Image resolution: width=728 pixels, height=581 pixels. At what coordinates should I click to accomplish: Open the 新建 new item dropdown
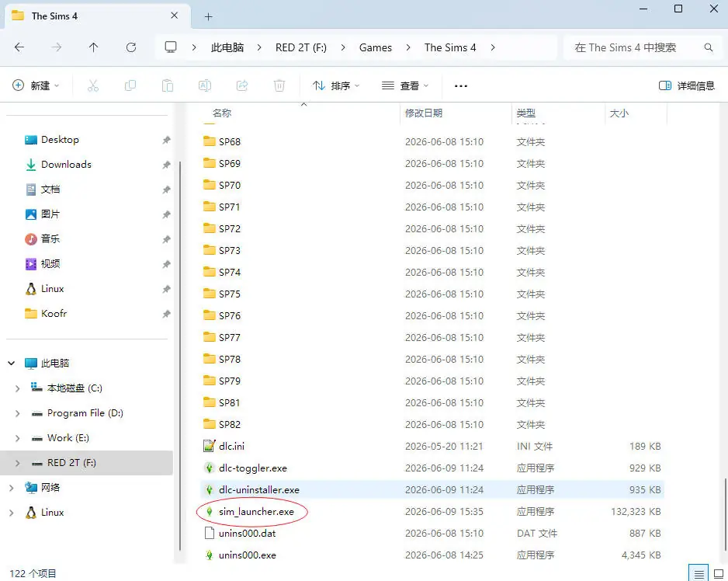click(x=36, y=85)
